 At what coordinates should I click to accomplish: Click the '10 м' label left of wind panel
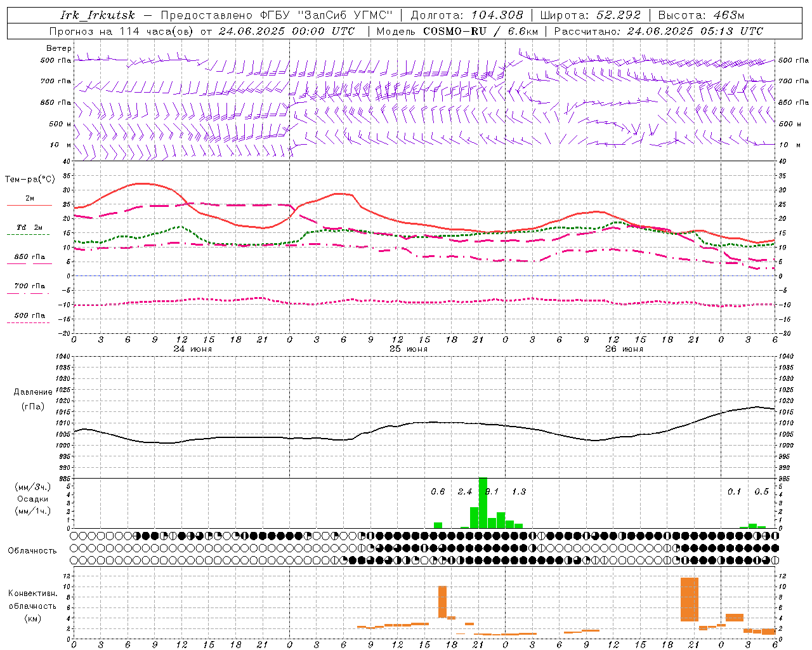pos(60,145)
